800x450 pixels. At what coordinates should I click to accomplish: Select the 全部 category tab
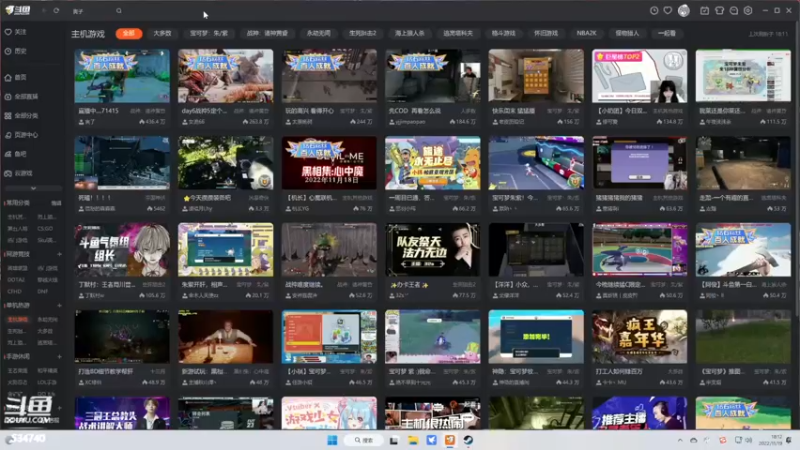tap(129, 33)
